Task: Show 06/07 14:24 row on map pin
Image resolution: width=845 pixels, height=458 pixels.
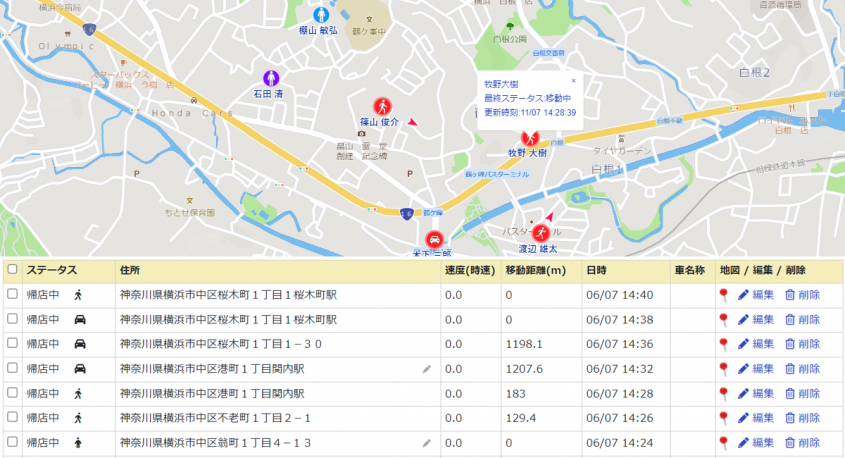Action: (724, 442)
